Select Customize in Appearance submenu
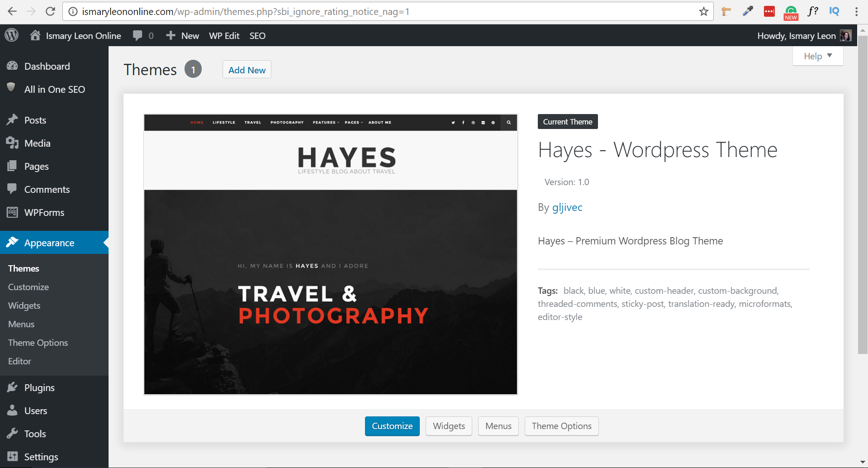The image size is (868, 468). pos(28,287)
